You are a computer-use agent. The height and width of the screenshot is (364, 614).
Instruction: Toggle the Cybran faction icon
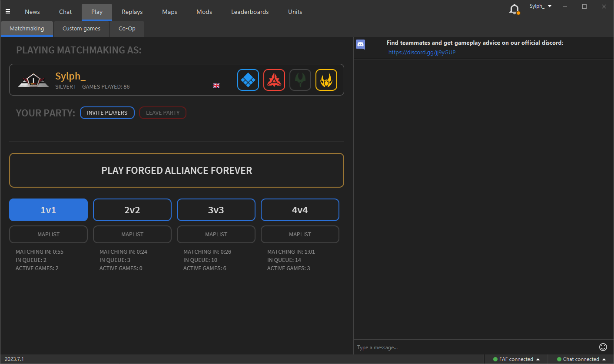point(274,80)
